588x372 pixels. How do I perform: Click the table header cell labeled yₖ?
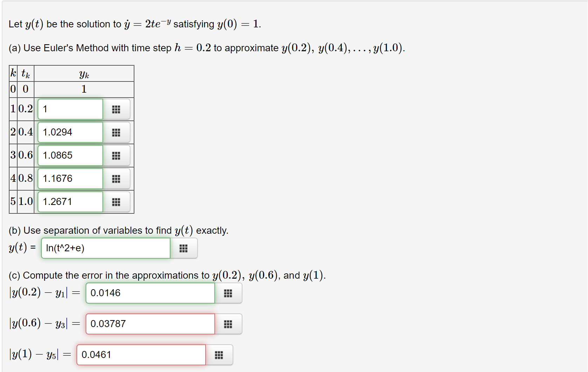tap(84, 74)
